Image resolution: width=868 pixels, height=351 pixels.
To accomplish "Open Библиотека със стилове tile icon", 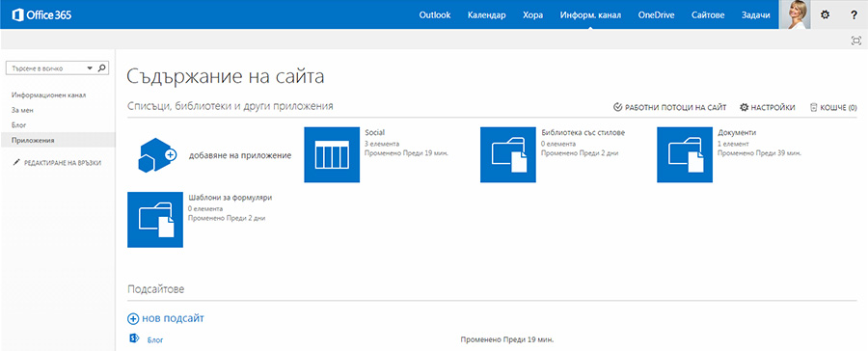I will coord(507,154).
